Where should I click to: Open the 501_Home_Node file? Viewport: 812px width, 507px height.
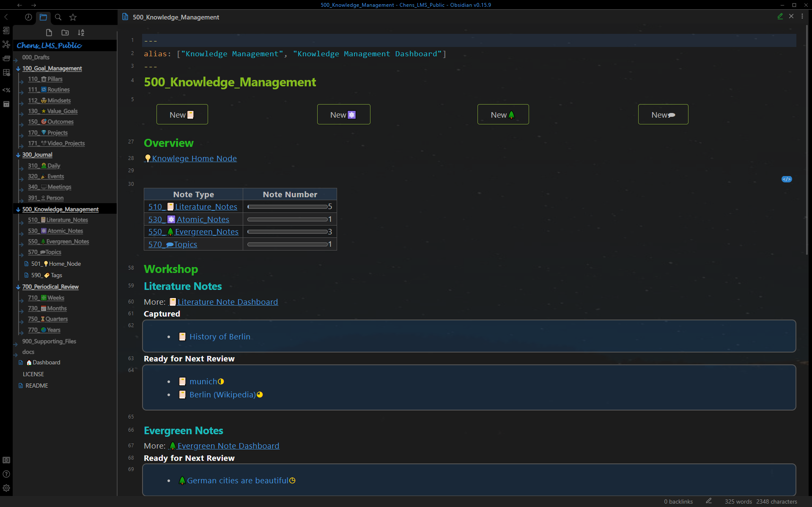click(x=56, y=264)
